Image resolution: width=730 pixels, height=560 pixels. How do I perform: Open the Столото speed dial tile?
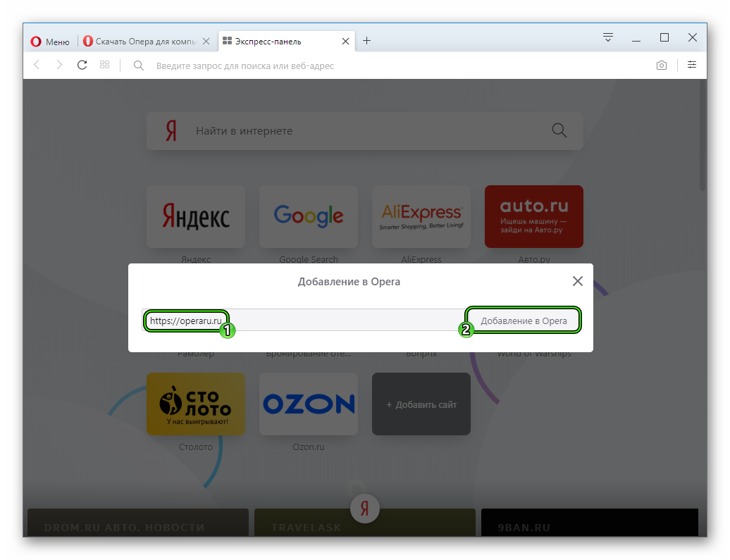pos(196,404)
